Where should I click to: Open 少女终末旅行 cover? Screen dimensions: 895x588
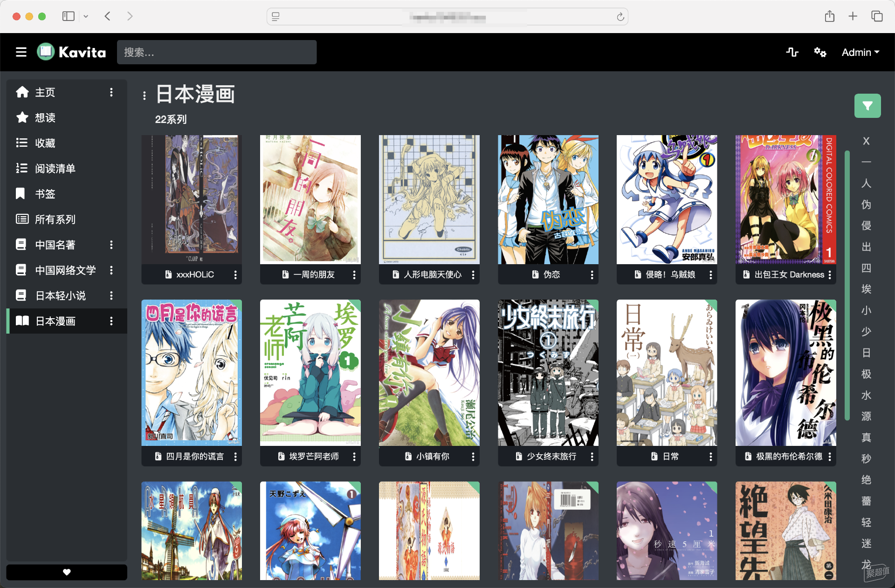(x=548, y=373)
